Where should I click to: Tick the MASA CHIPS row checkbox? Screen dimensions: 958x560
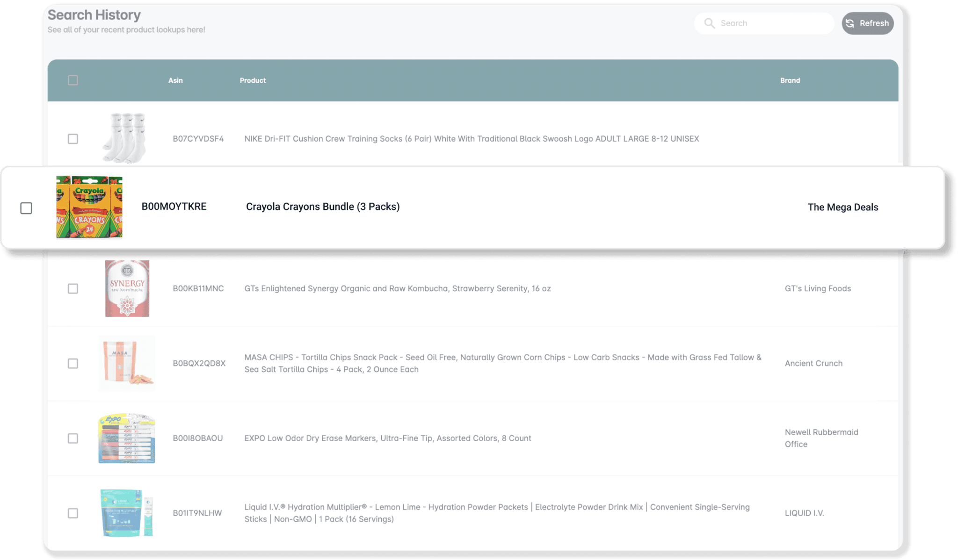(x=73, y=363)
